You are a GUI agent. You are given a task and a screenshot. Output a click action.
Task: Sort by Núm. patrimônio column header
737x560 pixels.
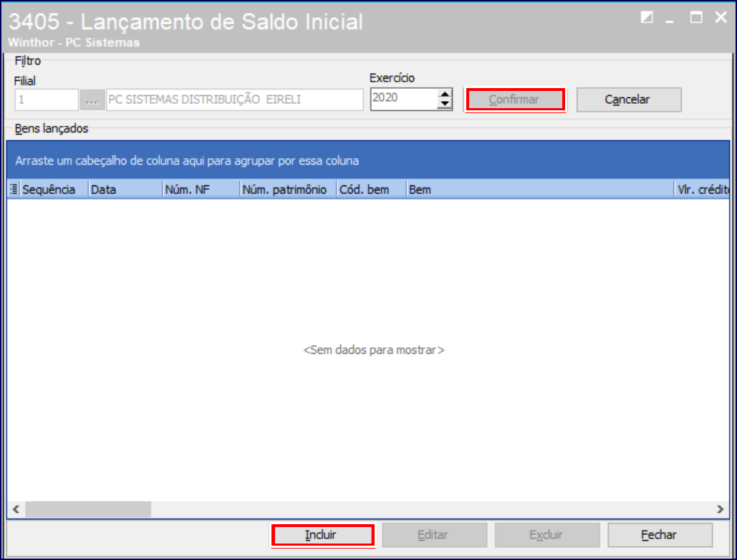(289, 189)
